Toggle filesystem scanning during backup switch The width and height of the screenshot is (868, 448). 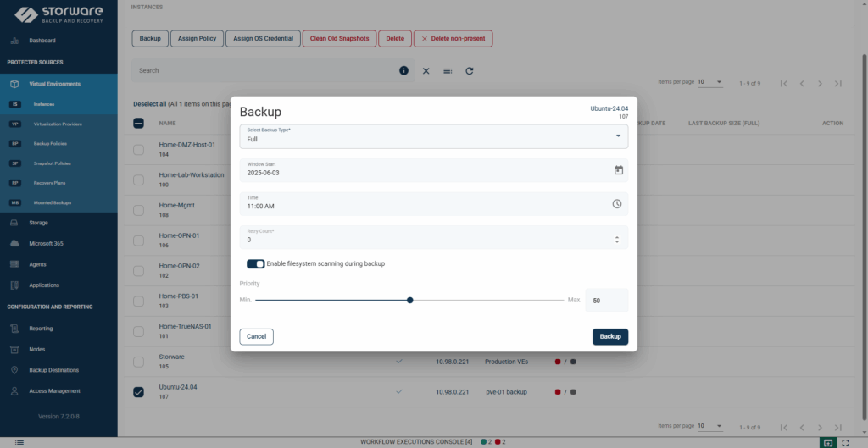255,263
